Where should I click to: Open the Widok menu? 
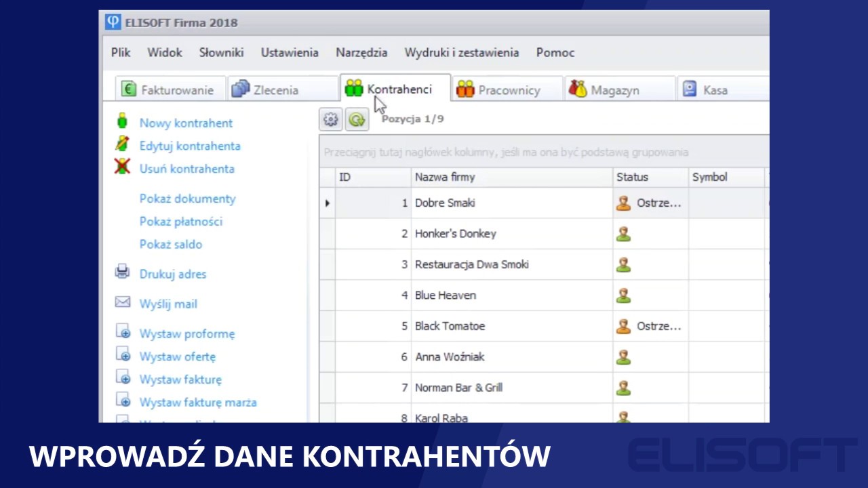coord(165,52)
